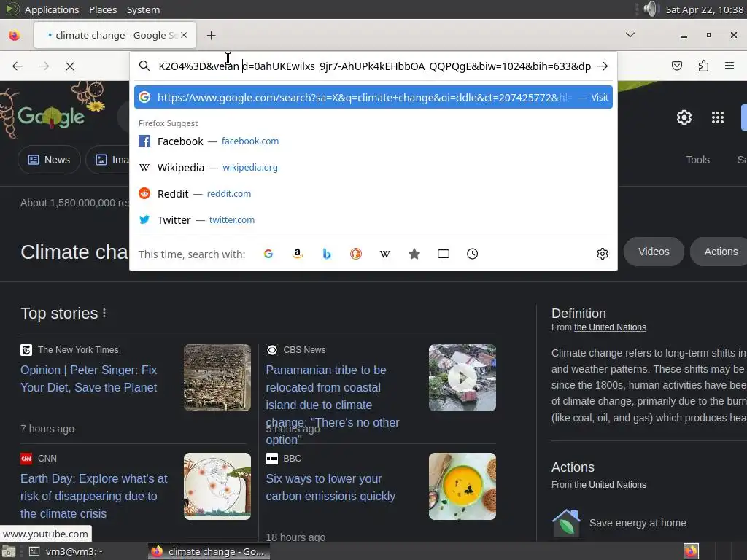Switch to the News results tab
The width and height of the screenshot is (747, 560).
[x=49, y=160]
